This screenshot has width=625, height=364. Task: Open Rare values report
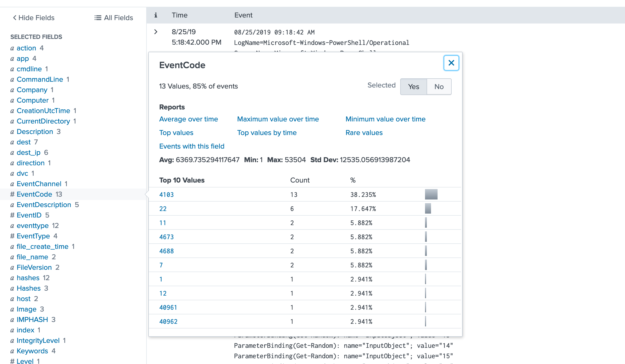coord(364,133)
